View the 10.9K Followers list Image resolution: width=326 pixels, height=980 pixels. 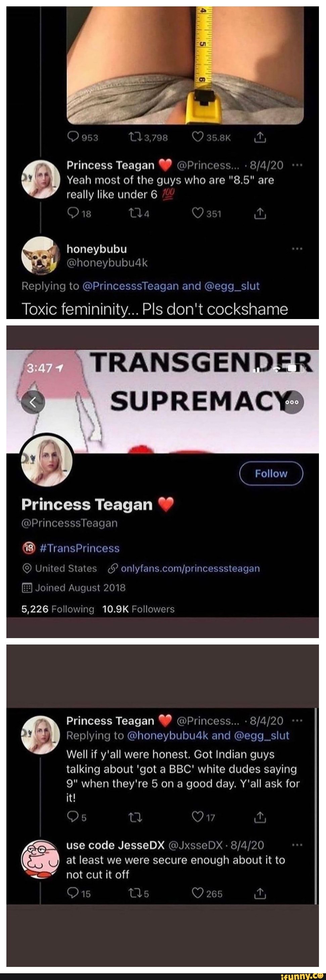(x=138, y=609)
